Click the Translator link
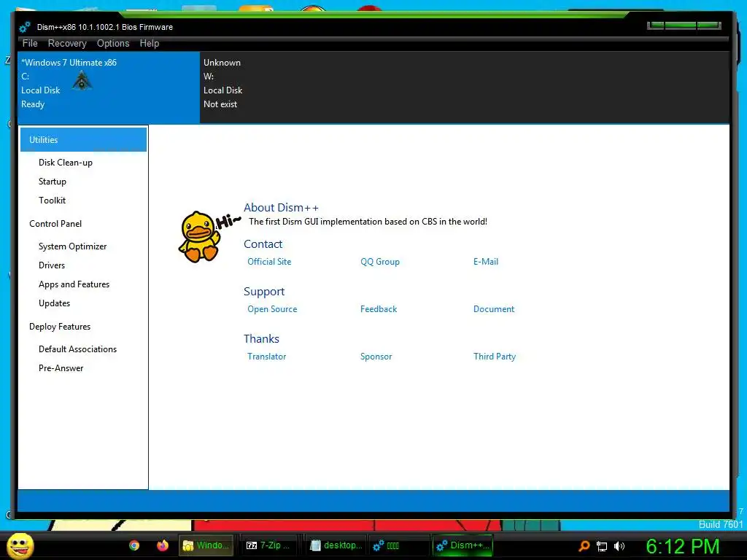 pos(266,356)
